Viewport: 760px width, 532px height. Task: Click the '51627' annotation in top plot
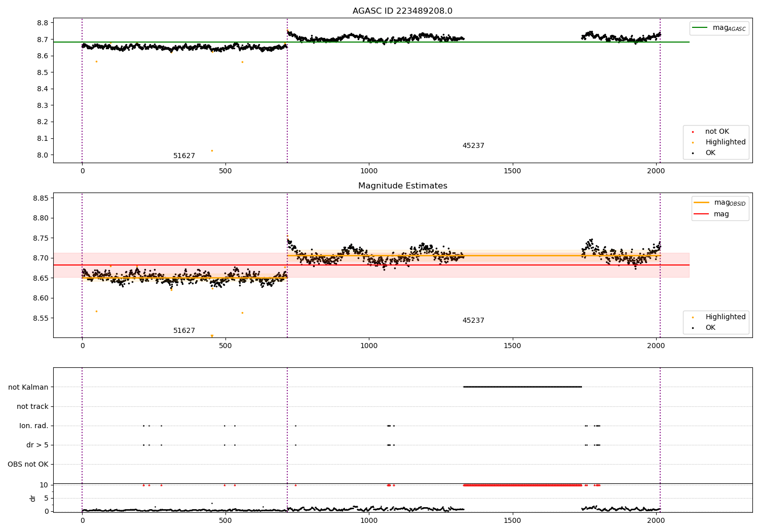pos(184,156)
